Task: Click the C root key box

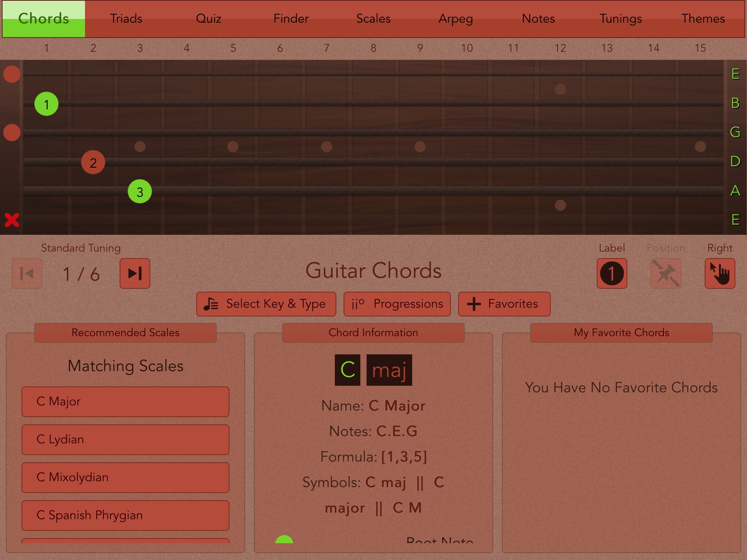Action: (347, 370)
